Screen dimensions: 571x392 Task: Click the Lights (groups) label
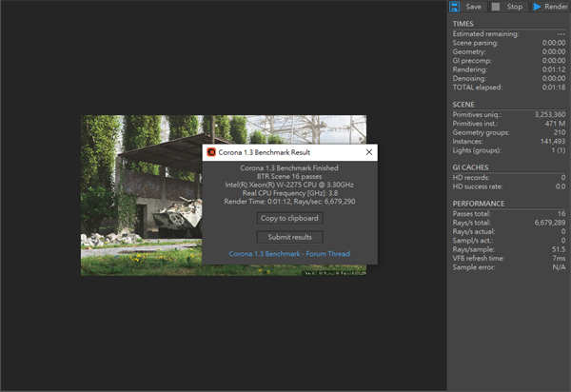(477, 150)
